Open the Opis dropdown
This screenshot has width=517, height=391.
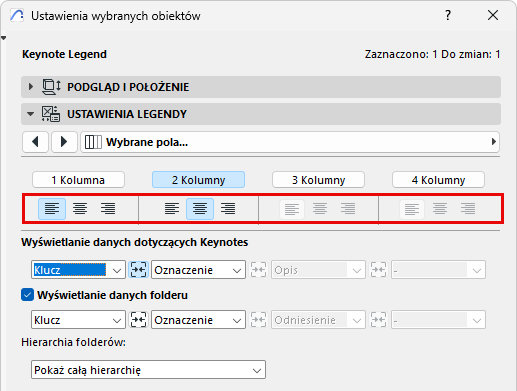coord(318,270)
